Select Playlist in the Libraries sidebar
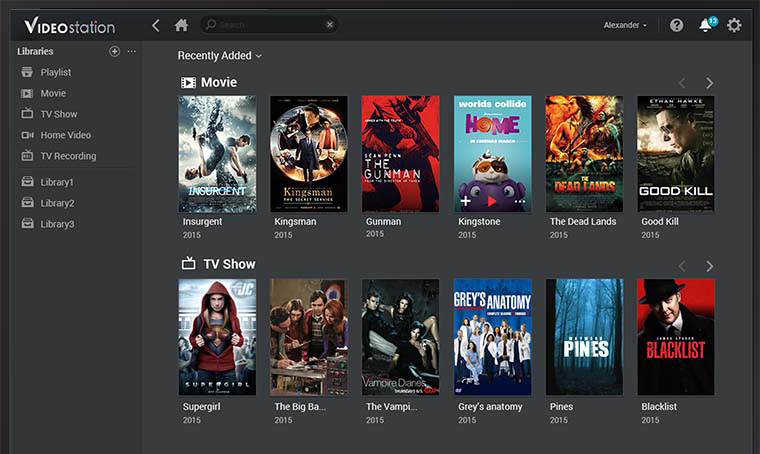 click(55, 72)
